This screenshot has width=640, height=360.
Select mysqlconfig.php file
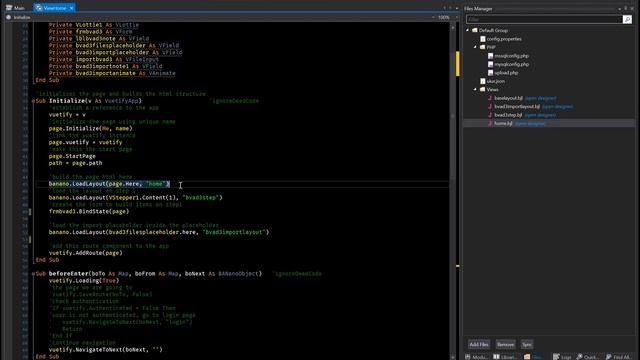[511, 64]
